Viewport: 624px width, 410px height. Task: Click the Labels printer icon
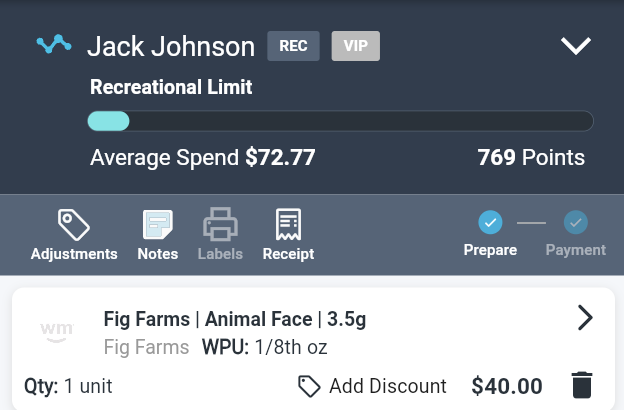point(220,224)
